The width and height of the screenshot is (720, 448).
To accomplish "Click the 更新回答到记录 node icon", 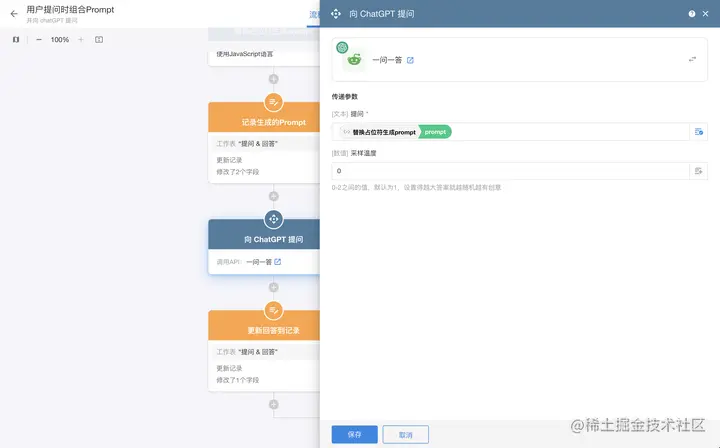I will 274,310.
